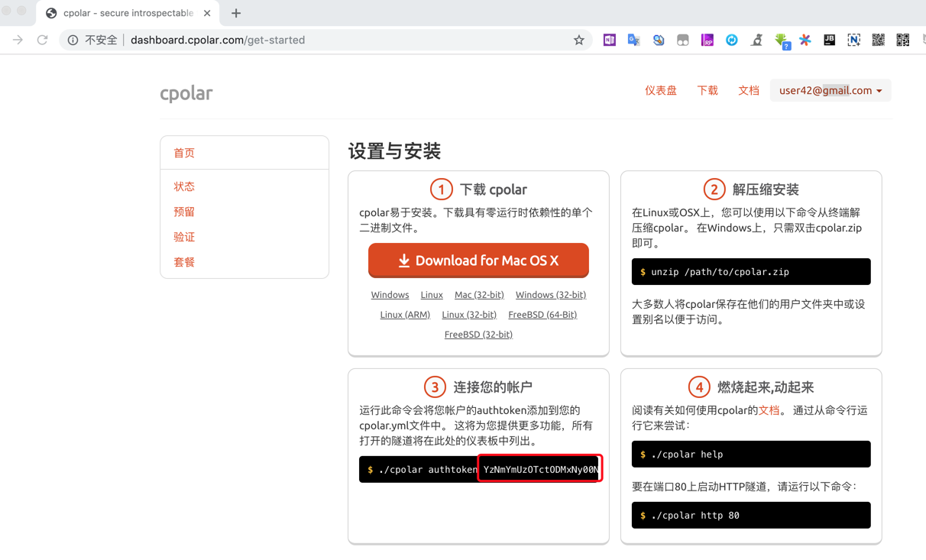This screenshot has width=926, height=560.
Task: Open the Tampermonkey extension icon
Action: pos(683,40)
